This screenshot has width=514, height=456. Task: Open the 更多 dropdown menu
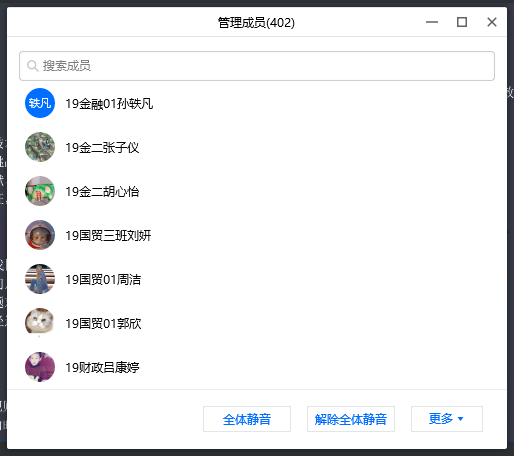(447, 419)
